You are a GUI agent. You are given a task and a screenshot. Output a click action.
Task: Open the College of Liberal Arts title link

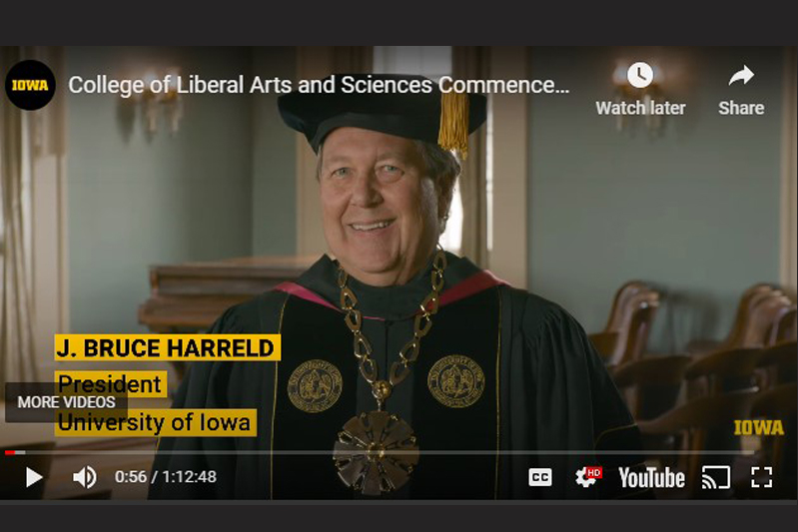click(319, 85)
